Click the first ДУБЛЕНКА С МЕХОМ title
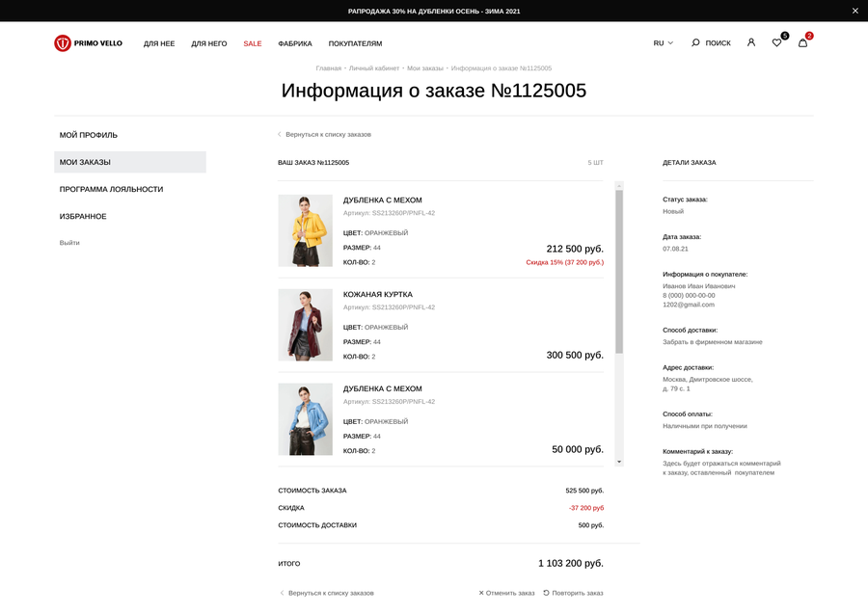 pos(383,200)
